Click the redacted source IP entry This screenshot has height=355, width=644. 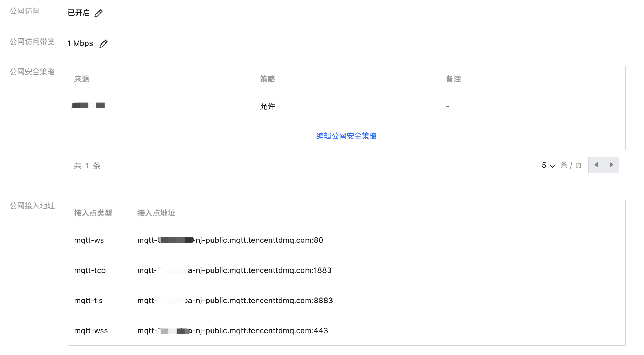[x=88, y=106]
